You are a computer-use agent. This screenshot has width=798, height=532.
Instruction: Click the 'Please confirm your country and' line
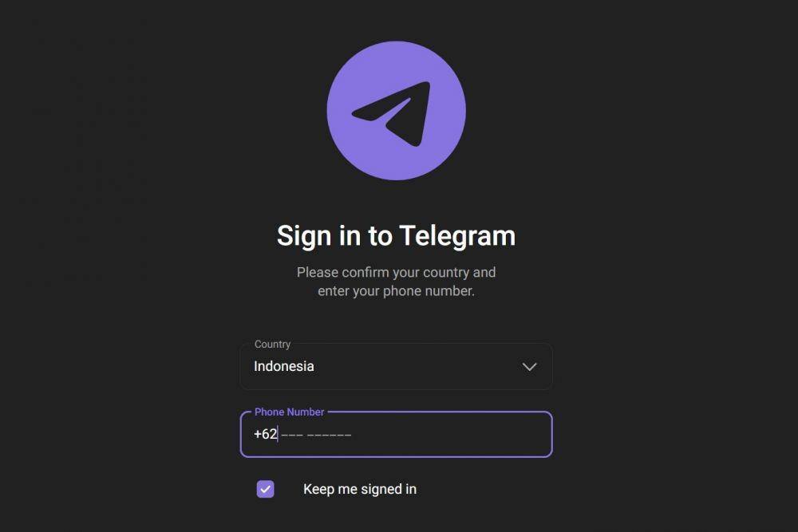point(396,273)
